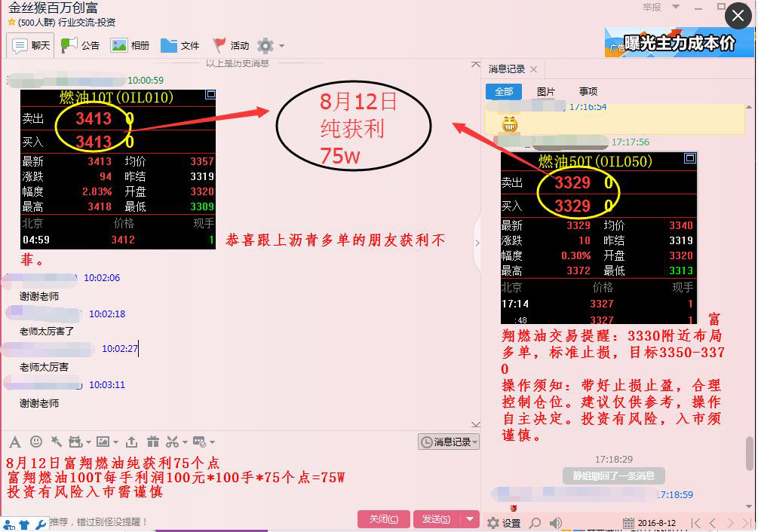Open the message-with-check toolbar icon
Screen dimensions: 758x532
[200, 442]
